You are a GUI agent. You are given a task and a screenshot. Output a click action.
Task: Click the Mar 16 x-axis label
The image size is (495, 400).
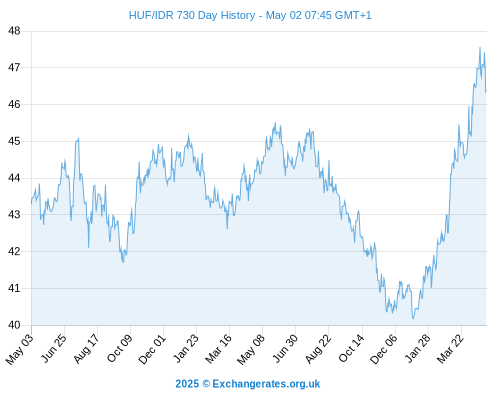coord(218,348)
